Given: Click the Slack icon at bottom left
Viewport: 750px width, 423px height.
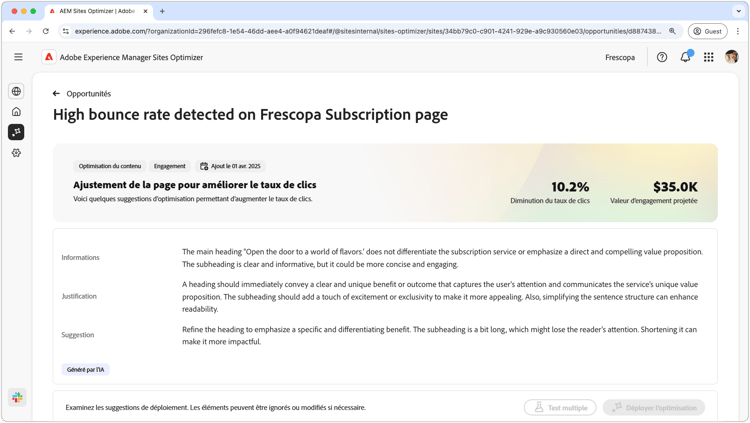Looking at the screenshot, I should click(17, 397).
